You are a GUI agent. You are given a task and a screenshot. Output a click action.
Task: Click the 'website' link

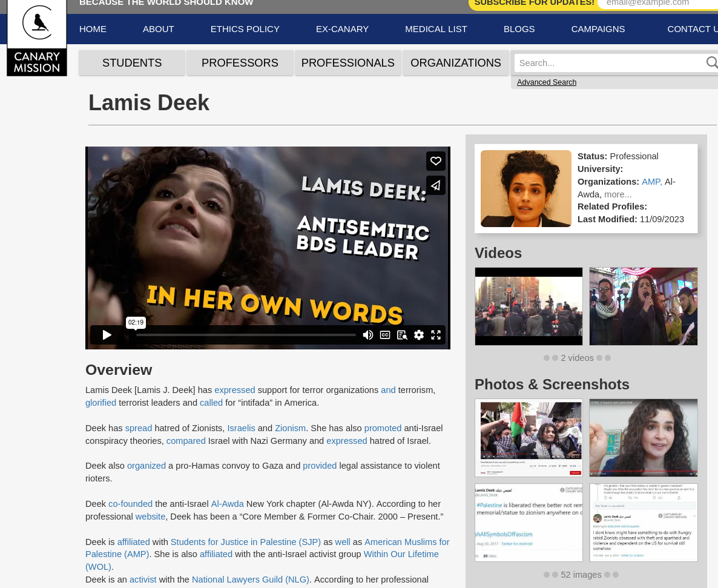150,517
